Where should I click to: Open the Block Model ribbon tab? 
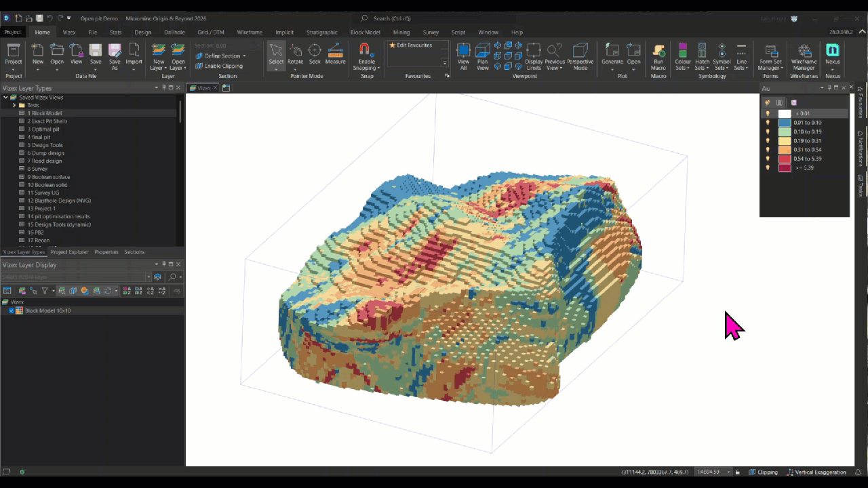click(365, 32)
